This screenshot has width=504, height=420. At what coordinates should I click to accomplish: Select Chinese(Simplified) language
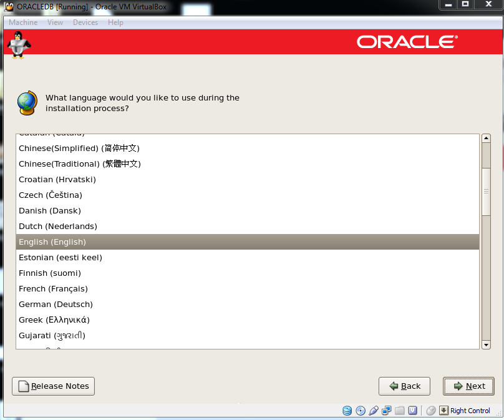(248, 149)
